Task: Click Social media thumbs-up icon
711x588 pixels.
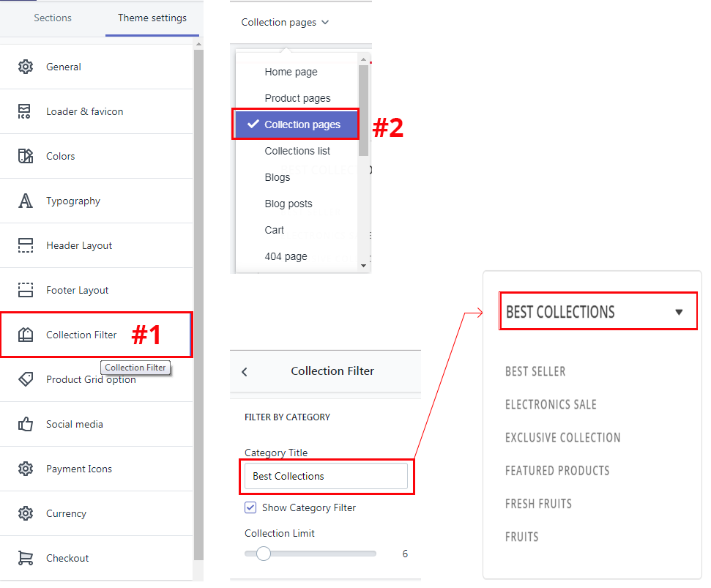Action: click(26, 424)
